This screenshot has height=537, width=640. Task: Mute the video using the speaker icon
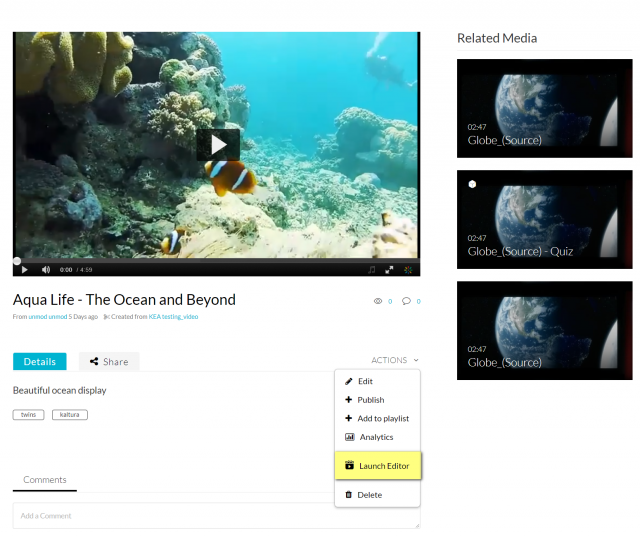pos(46,270)
